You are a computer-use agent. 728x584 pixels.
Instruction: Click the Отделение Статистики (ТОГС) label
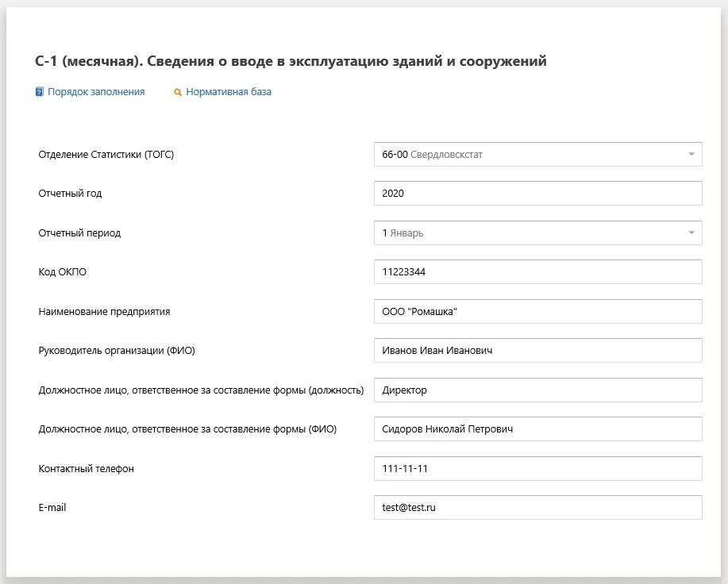(x=106, y=155)
